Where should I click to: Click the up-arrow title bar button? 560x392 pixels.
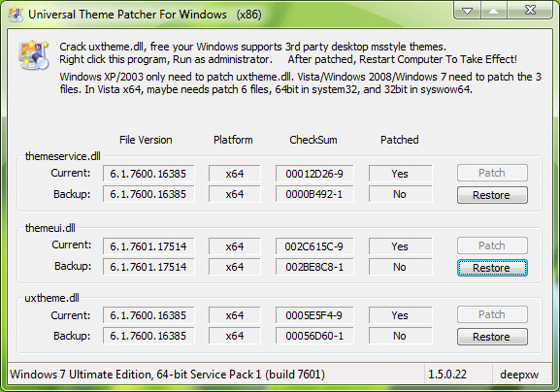tap(494, 11)
